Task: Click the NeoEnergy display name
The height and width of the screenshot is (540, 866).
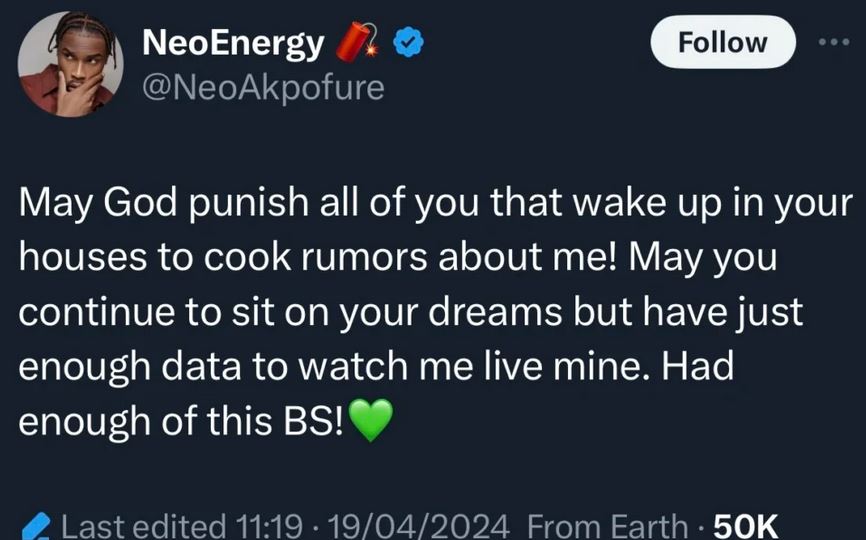Action: [234, 42]
